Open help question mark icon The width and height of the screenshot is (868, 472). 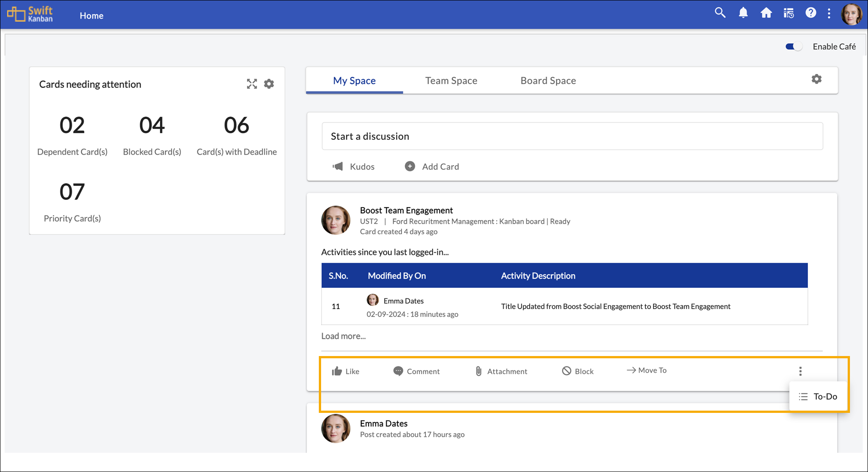pyautogui.click(x=811, y=13)
